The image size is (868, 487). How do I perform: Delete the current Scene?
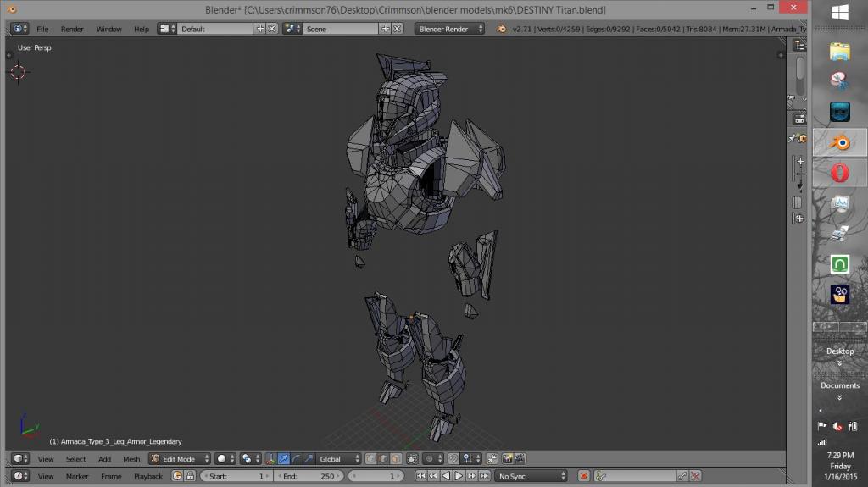pos(397,29)
